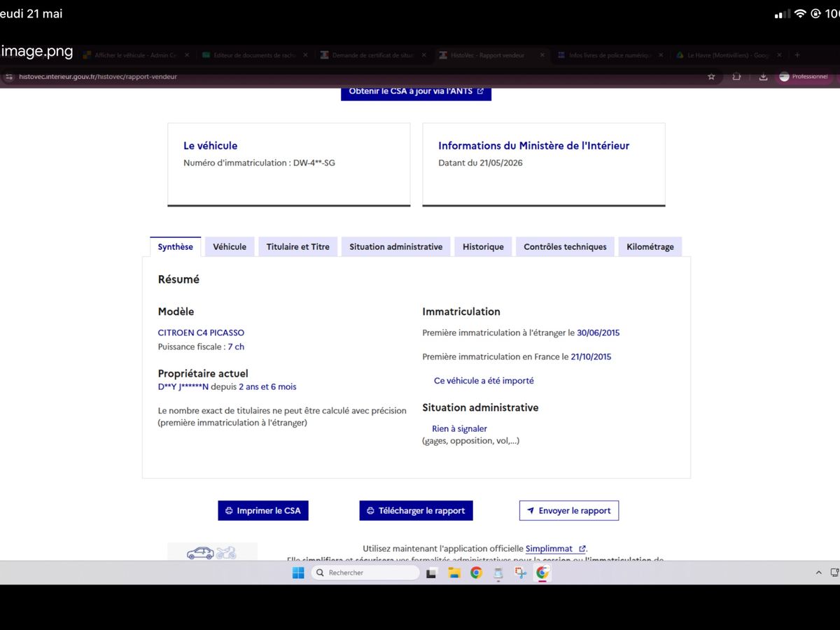Switch to the Véhicule tab
Screen dimensions: 840x630
[230, 246]
